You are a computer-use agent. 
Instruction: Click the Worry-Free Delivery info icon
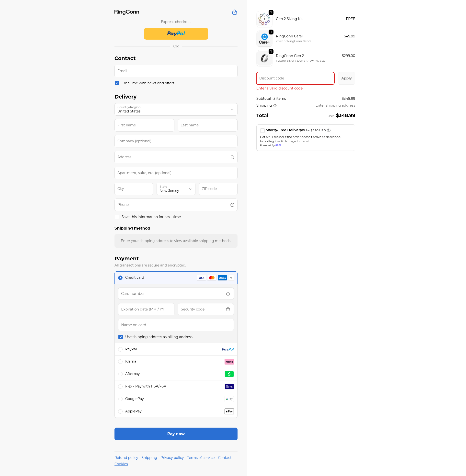click(329, 130)
